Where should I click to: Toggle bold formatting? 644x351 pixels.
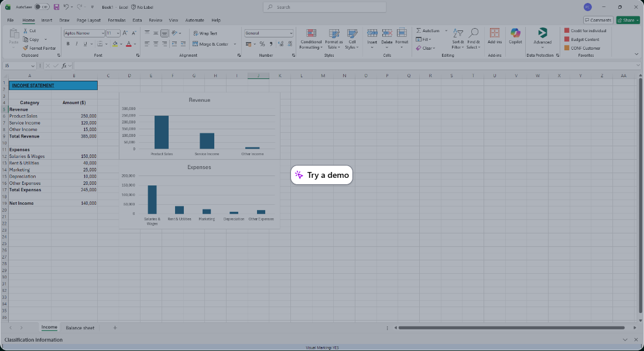tap(68, 44)
